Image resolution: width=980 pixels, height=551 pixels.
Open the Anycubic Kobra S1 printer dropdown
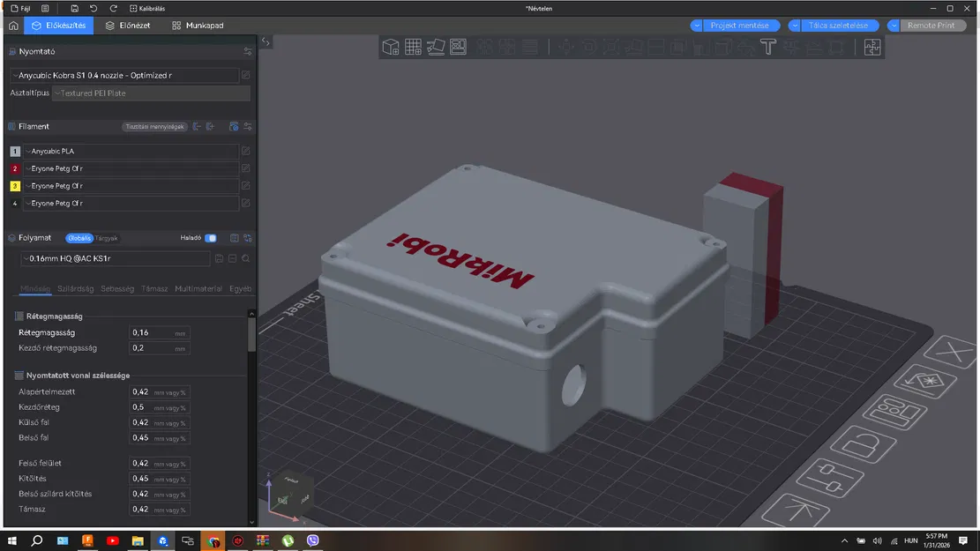tap(125, 76)
